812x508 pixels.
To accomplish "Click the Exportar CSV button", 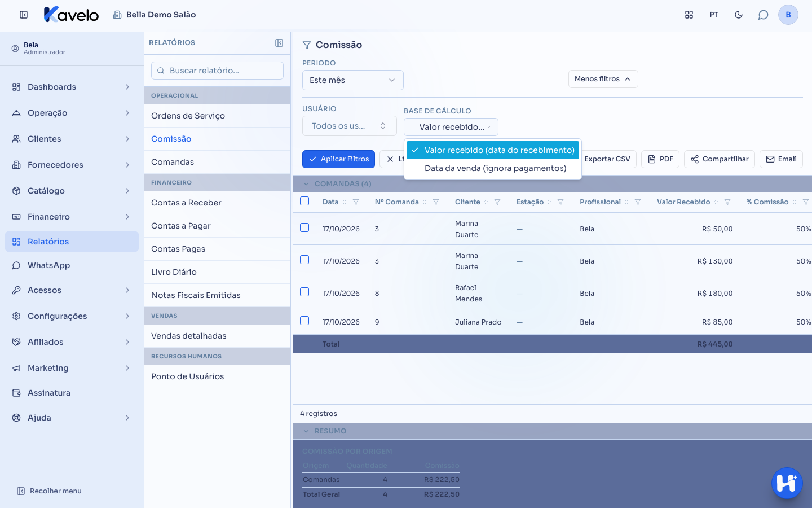I will (607, 159).
